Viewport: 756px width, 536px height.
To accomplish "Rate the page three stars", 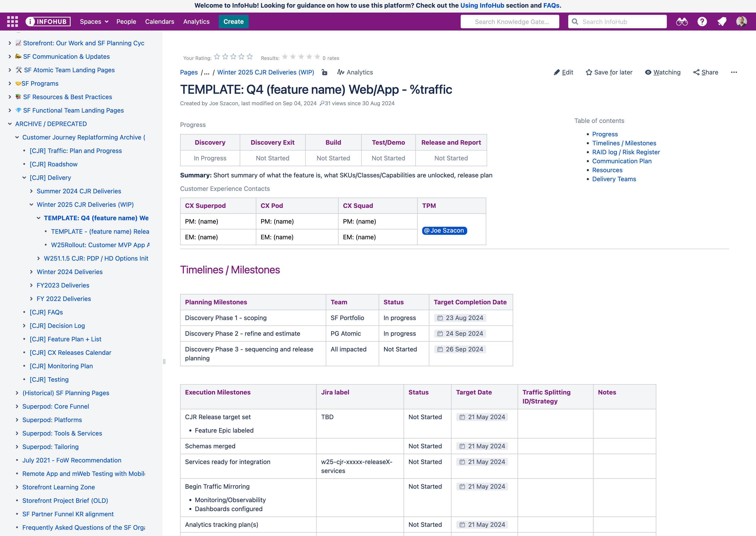I will (233, 57).
